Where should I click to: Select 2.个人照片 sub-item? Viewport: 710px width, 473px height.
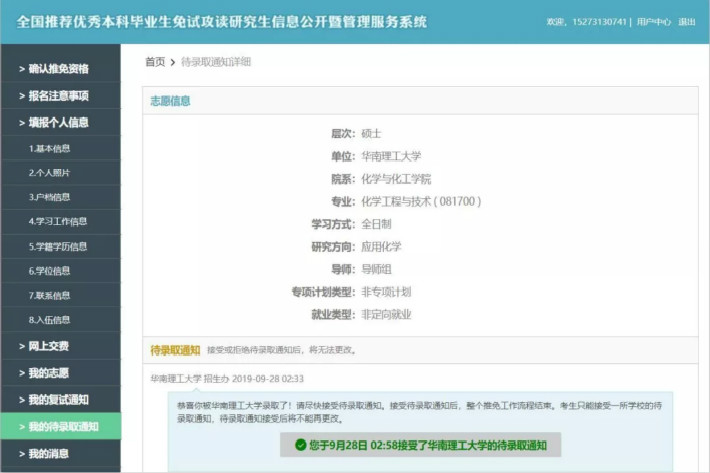(50, 172)
